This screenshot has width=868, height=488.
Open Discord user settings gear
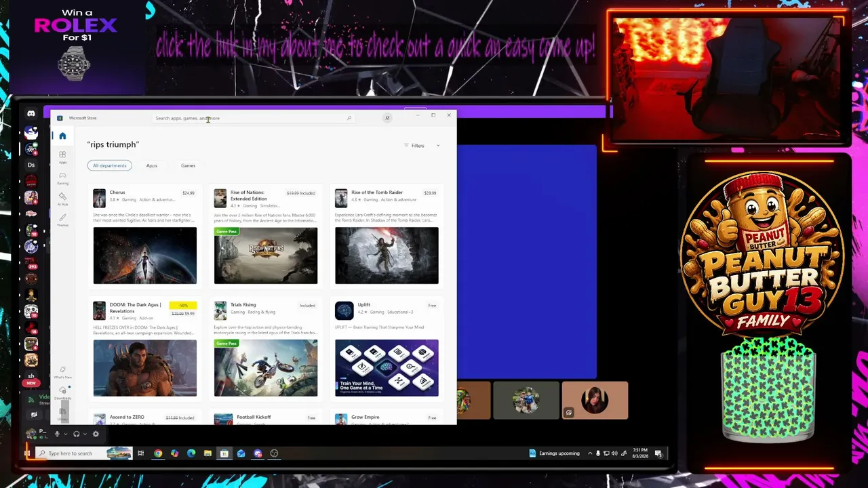96,434
